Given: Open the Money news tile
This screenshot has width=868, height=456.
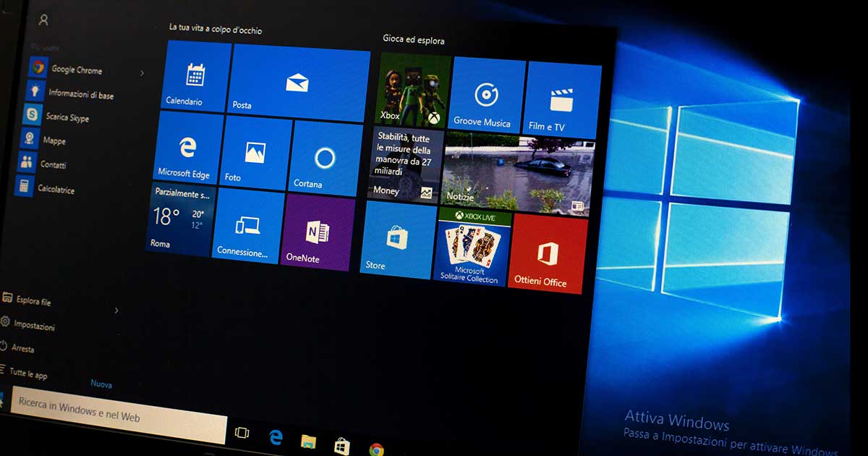Looking at the screenshot, I should 404,165.
